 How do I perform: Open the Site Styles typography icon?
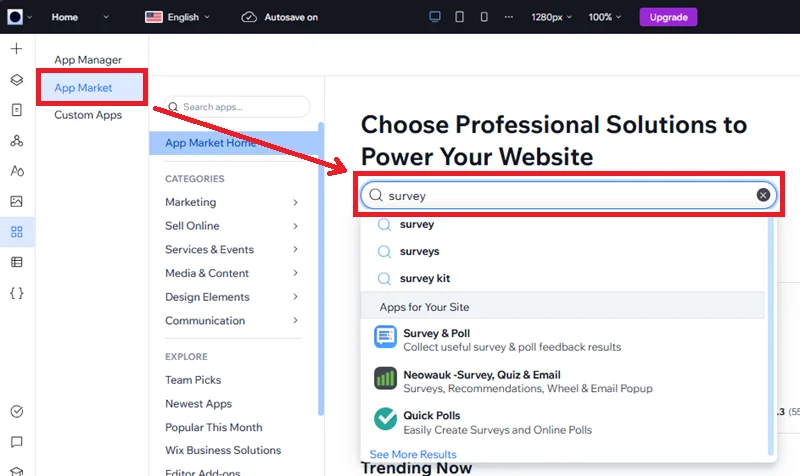tap(16, 170)
